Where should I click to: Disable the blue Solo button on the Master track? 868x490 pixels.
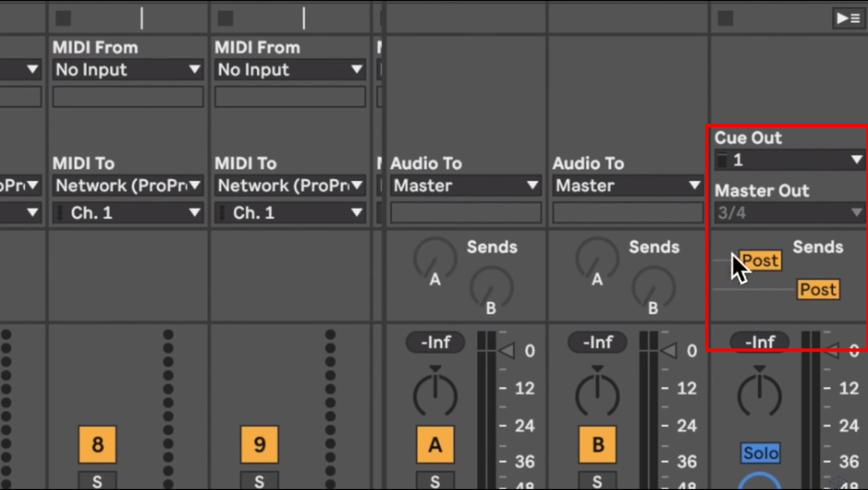(761, 452)
